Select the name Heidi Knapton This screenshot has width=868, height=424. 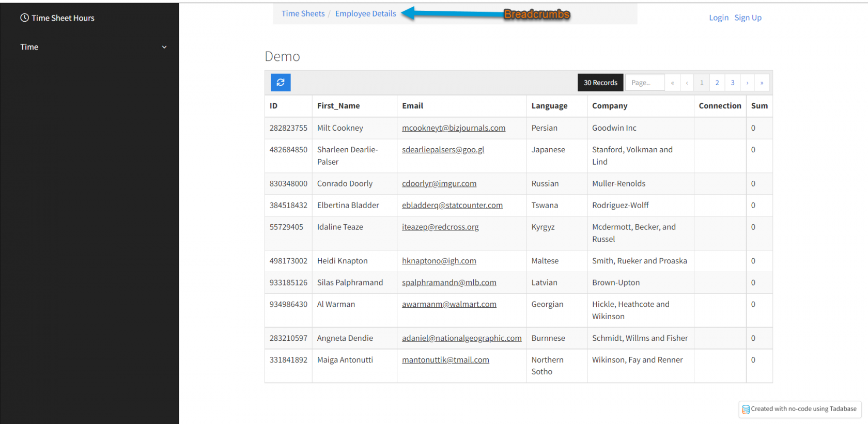tap(342, 261)
